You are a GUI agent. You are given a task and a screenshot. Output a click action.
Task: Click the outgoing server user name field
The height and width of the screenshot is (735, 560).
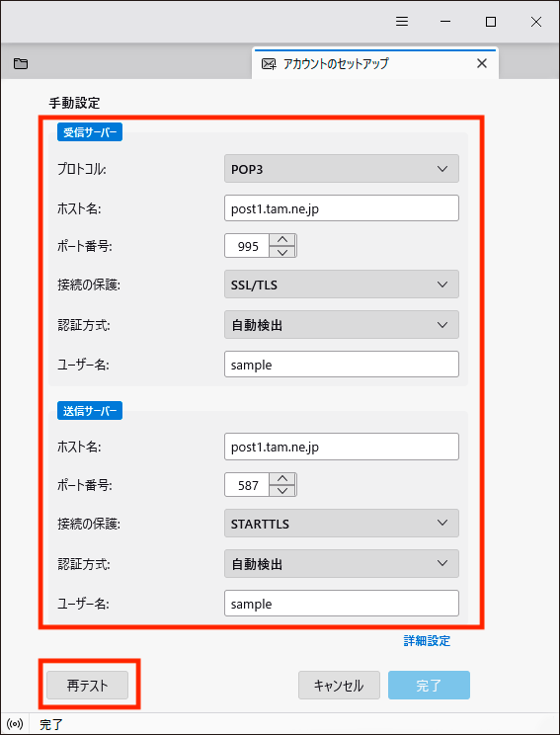tap(342, 604)
